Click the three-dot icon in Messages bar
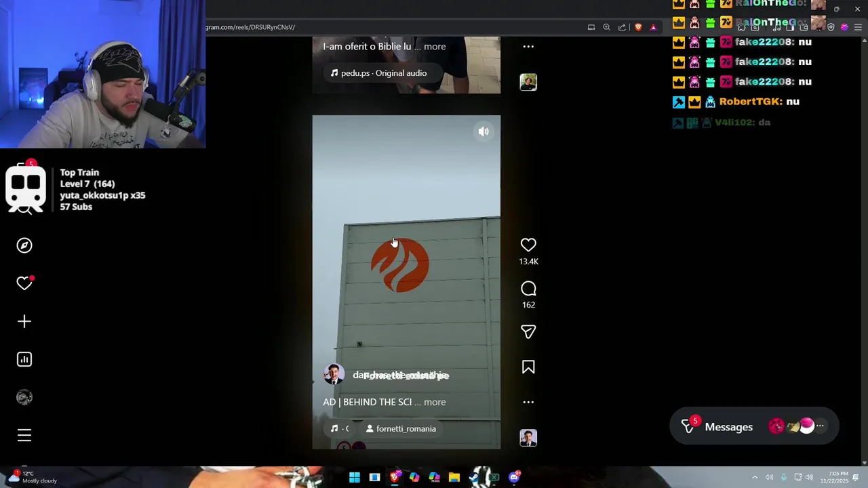Viewport: 868px width, 488px height. (x=820, y=426)
